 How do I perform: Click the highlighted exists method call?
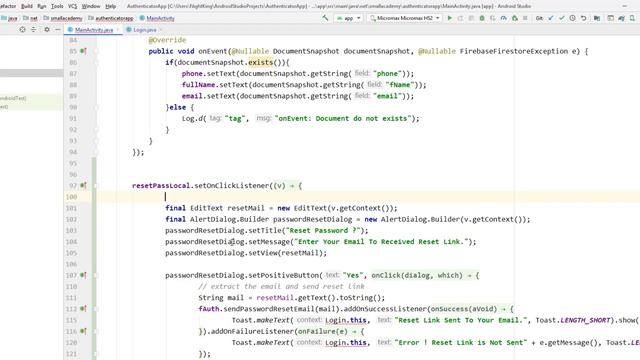pyautogui.click(x=260, y=62)
